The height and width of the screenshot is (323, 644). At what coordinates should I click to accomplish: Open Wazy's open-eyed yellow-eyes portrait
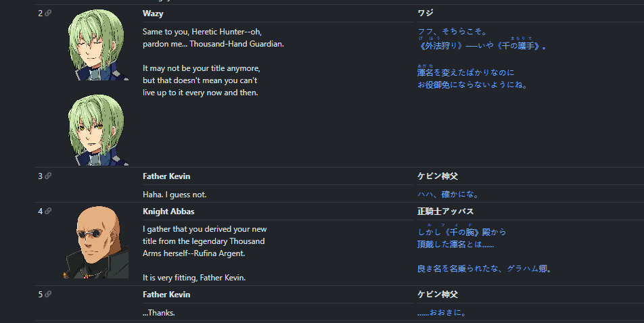pyautogui.click(x=96, y=130)
